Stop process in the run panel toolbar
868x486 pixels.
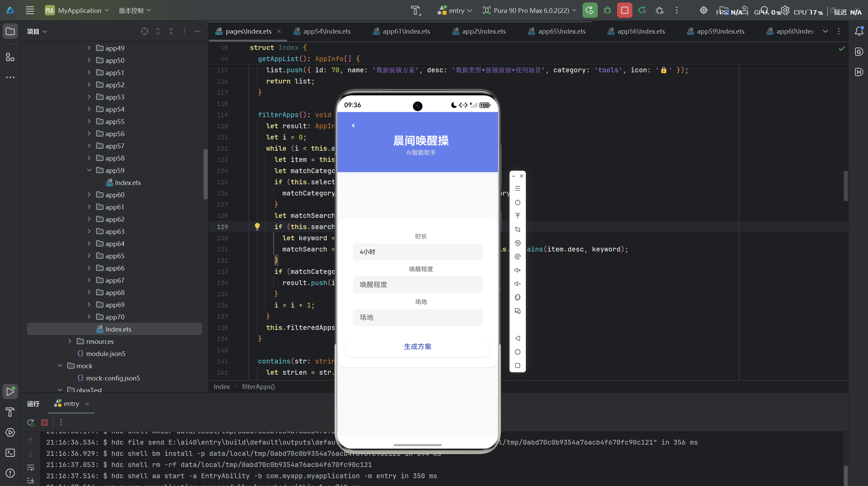click(44, 423)
